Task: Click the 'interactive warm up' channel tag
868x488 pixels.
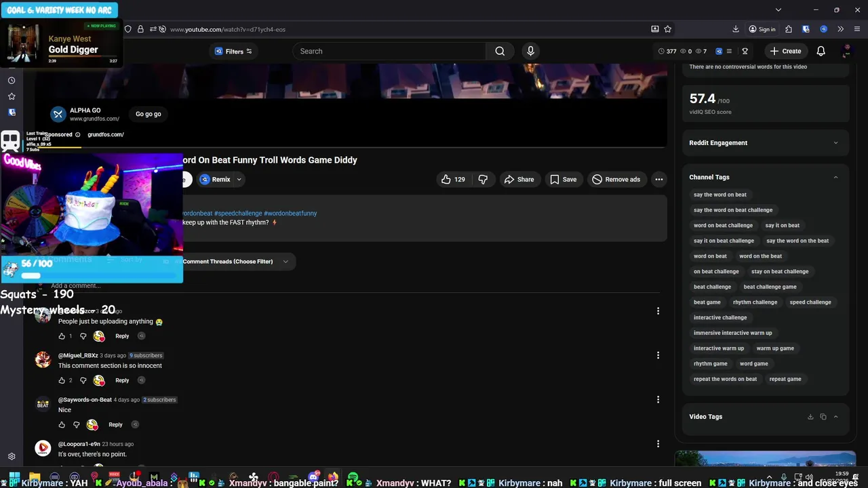Action: coord(719,348)
